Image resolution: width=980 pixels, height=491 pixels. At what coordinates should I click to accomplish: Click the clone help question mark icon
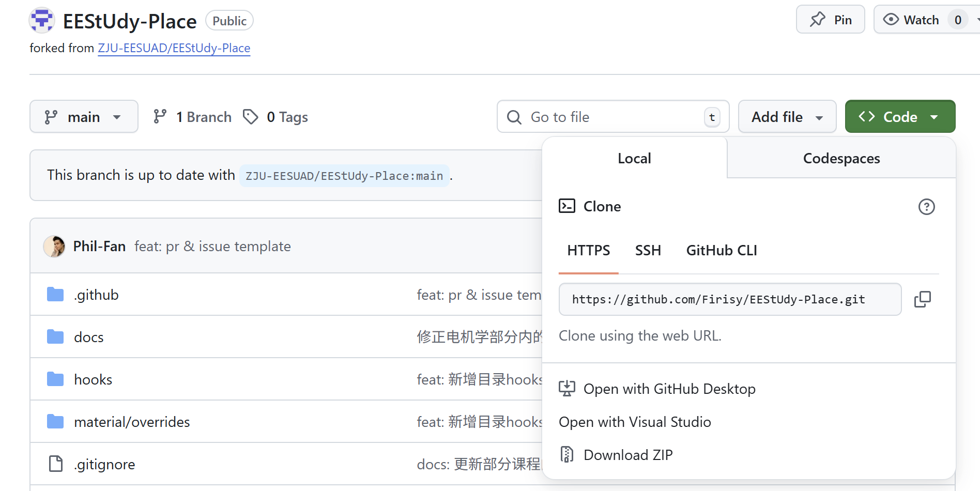pos(926,207)
